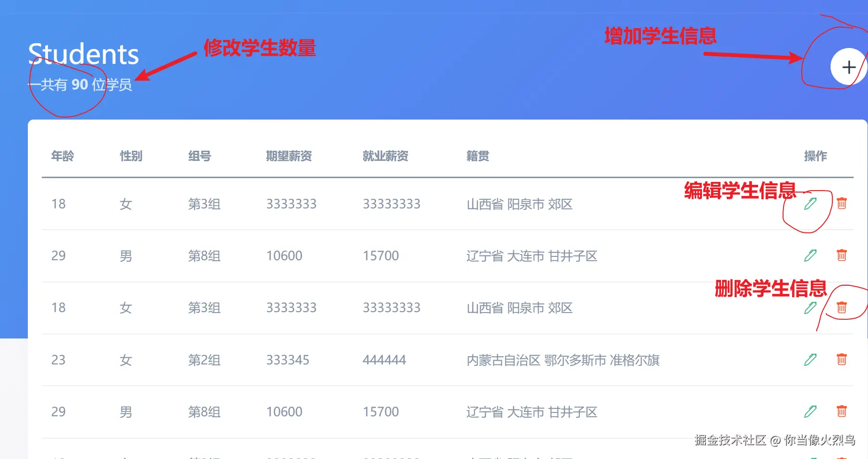Delete the fifth row student from 辽宁省 大连市
Viewport: 868px width, 459px height.
pyautogui.click(x=842, y=411)
